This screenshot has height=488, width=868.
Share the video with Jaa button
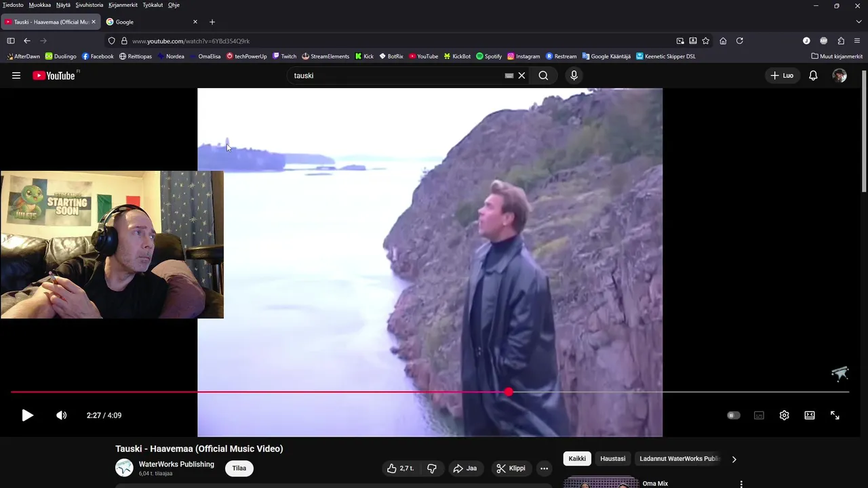[x=465, y=468]
